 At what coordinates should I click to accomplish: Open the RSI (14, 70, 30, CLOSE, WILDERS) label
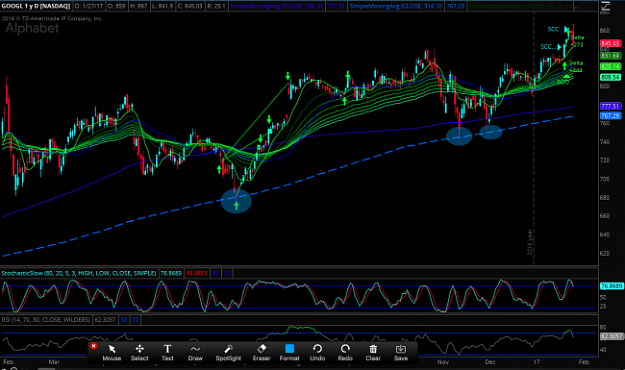(46, 319)
